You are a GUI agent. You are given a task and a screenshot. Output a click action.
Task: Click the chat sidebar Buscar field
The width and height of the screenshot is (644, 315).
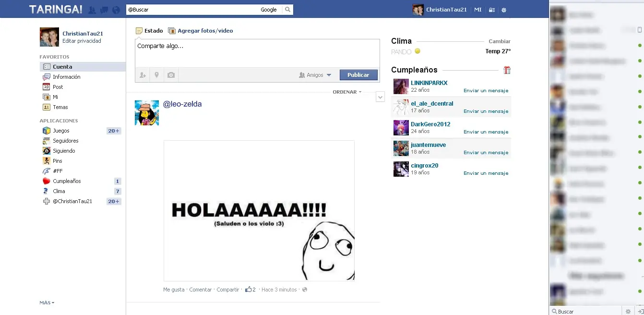[x=585, y=312]
